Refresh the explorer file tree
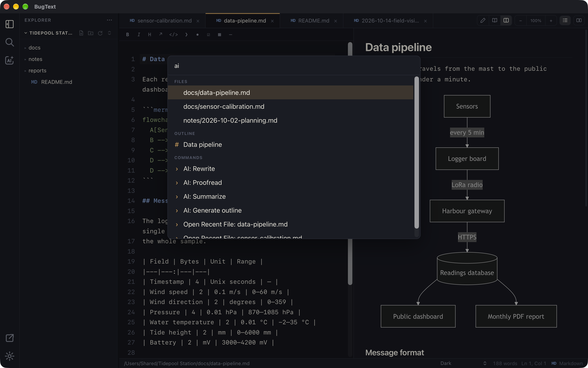The image size is (588, 368). [x=100, y=33]
